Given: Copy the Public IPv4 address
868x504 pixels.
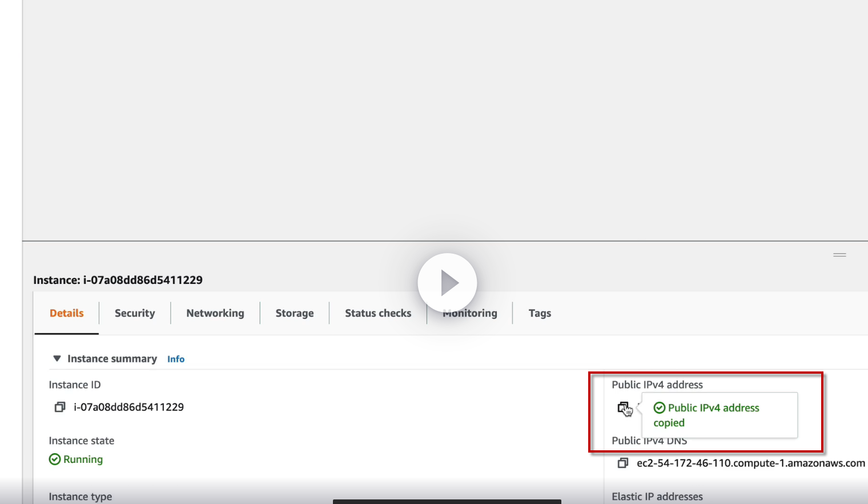Looking at the screenshot, I should pyautogui.click(x=623, y=407).
